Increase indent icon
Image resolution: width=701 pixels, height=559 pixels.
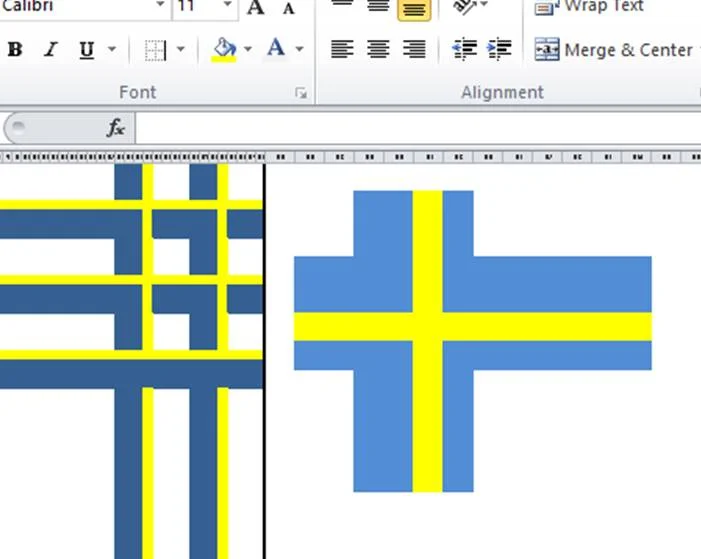(499, 49)
